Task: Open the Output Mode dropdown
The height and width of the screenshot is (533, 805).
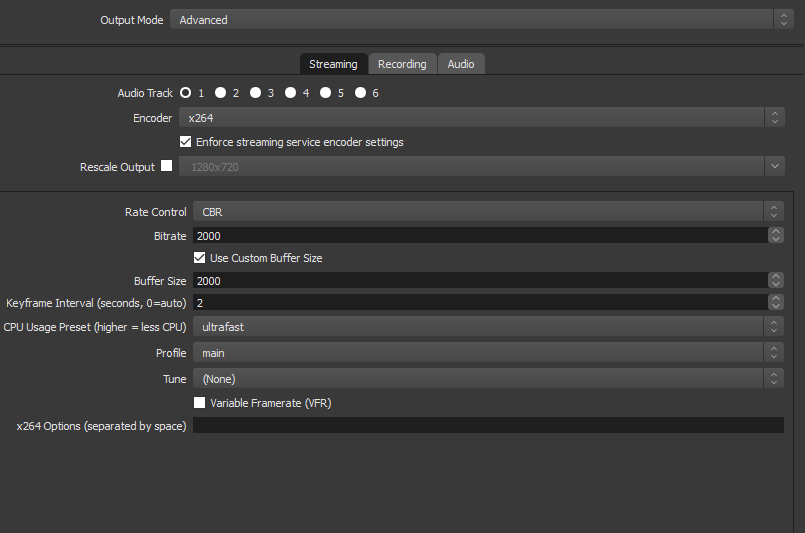Action: pyautogui.click(x=482, y=20)
